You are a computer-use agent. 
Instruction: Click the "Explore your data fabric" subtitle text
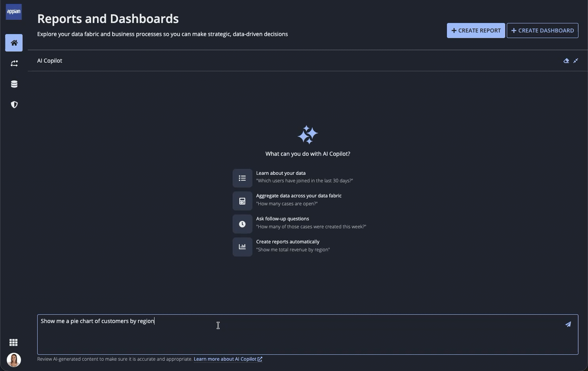coord(162,34)
